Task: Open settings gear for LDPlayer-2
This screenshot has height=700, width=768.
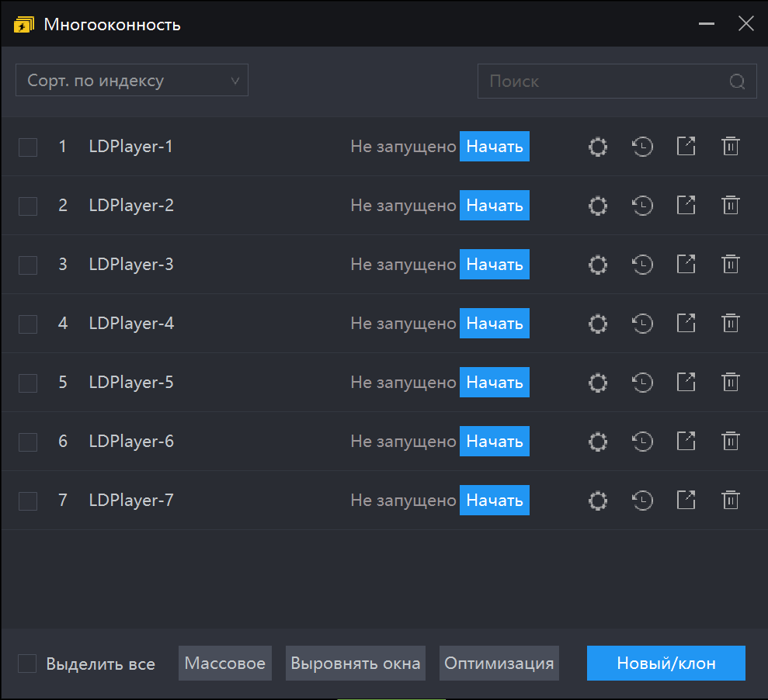Action: pos(598,206)
